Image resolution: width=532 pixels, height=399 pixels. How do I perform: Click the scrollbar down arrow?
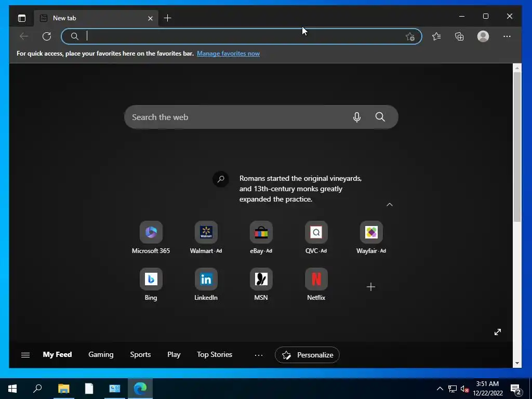(x=517, y=363)
